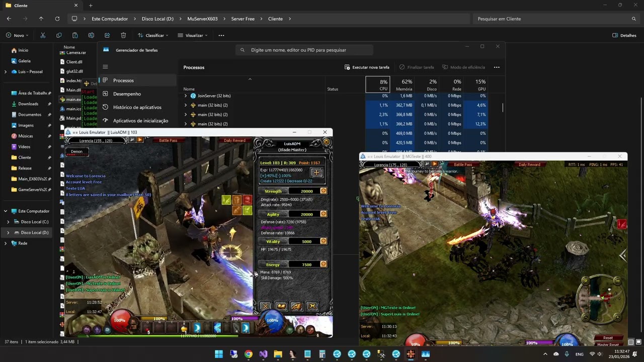Click the red HP orb in LuisADM window
The width and height of the screenshot is (644, 362).
[x=120, y=322]
